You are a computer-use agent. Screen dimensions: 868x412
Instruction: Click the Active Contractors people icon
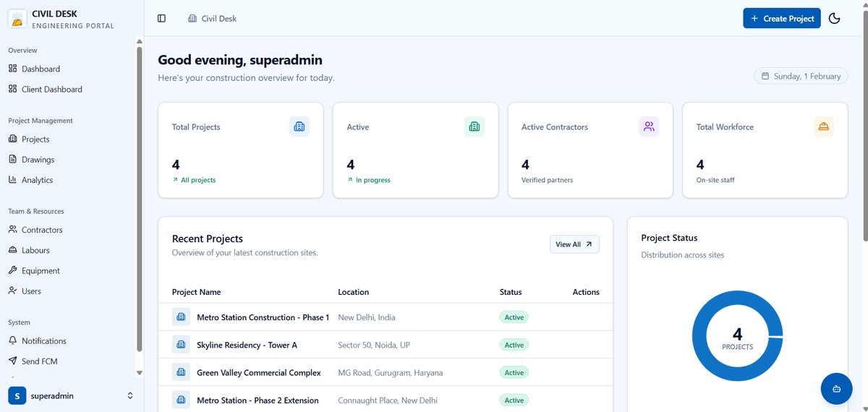tap(649, 126)
